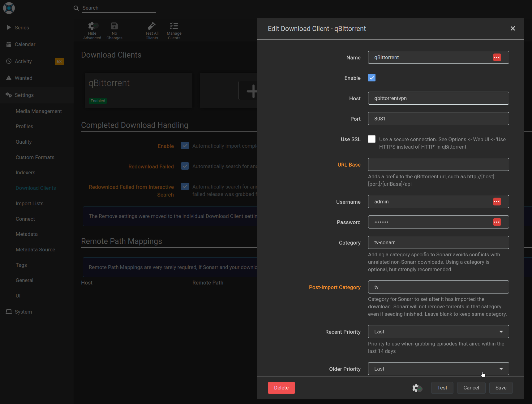Toggle the Redownload Failed checkbox
The width and height of the screenshot is (532, 404).
(185, 166)
